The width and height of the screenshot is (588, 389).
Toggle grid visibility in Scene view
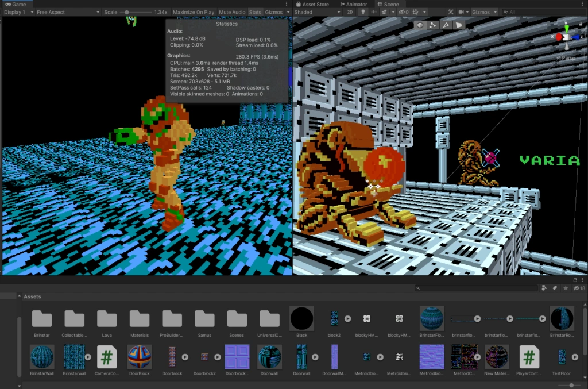416,12
